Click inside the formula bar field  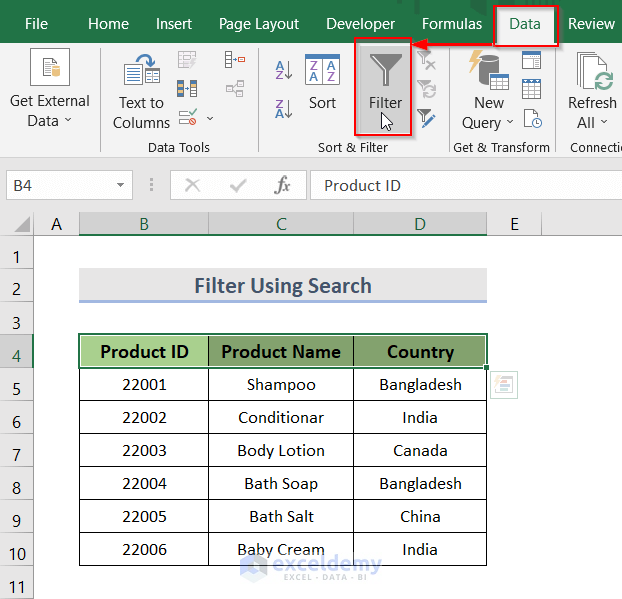tap(460, 185)
